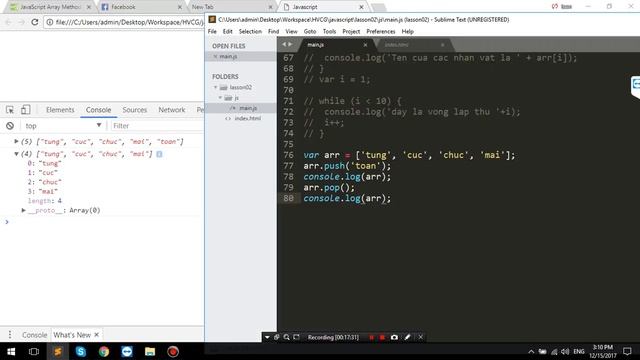
Task: Pause the screen recording
Action: pyautogui.click(x=371, y=337)
